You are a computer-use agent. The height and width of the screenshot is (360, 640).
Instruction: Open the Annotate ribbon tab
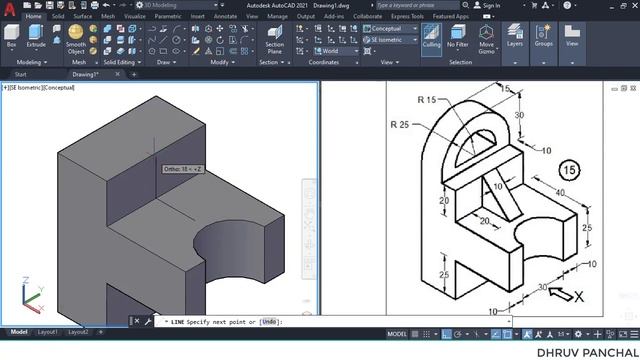click(225, 16)
